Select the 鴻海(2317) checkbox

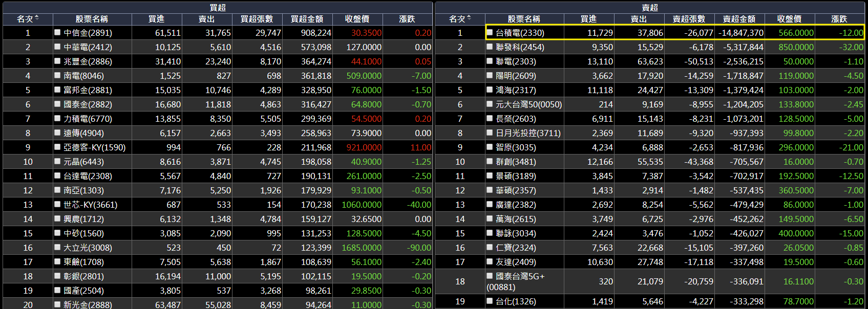[x=490, y=90]
